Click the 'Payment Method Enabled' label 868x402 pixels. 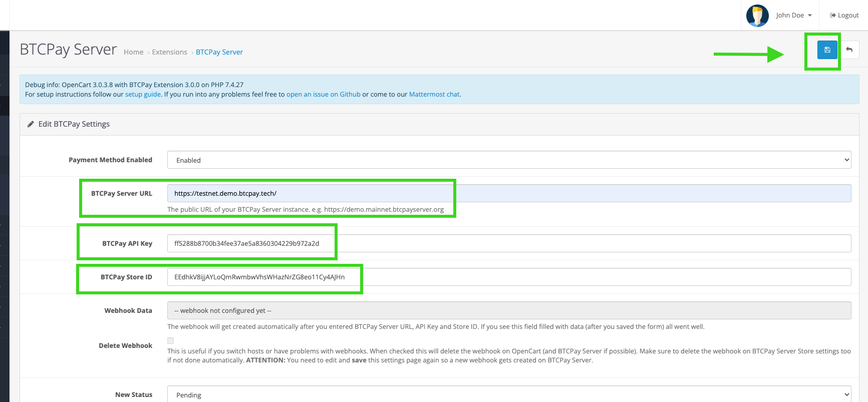[x=110, y=160]
